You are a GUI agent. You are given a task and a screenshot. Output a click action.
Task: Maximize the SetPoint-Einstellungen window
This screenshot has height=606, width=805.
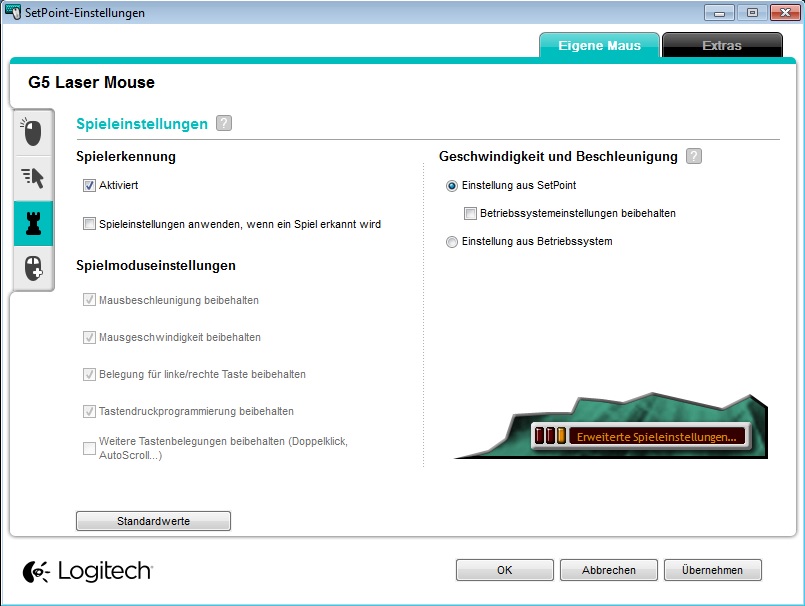click(x=752, y=13)
